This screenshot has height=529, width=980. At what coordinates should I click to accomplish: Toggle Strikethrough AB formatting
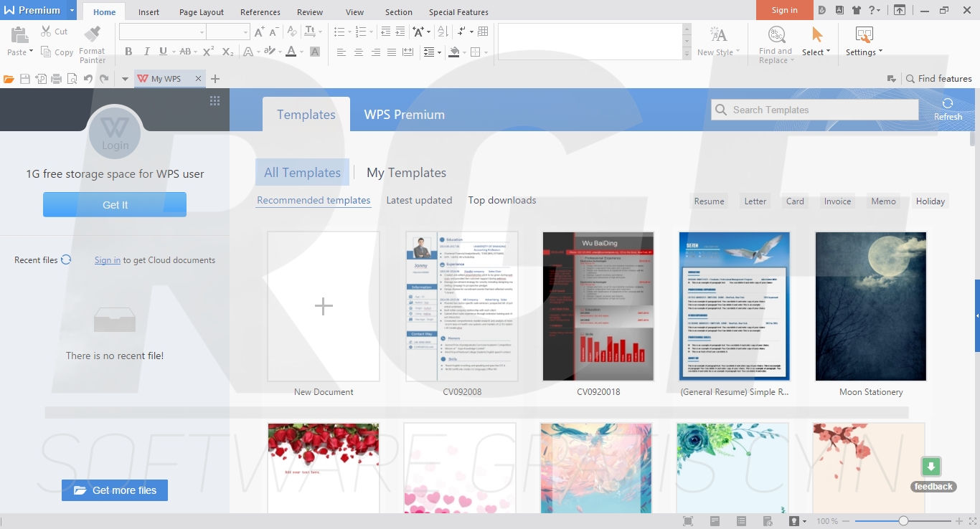pos(184,52)
